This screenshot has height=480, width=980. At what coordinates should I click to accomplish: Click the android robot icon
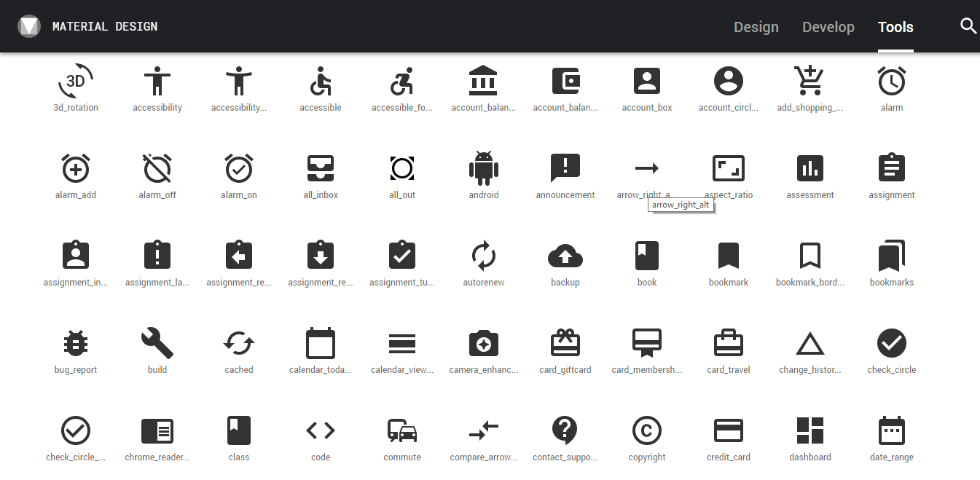click(484, 168)
